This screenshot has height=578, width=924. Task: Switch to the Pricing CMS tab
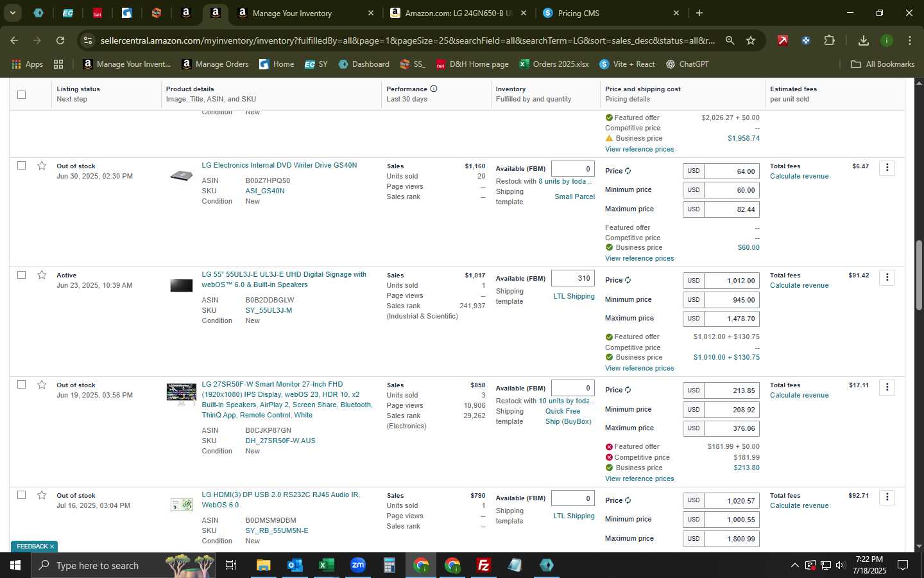click(610, 13)
